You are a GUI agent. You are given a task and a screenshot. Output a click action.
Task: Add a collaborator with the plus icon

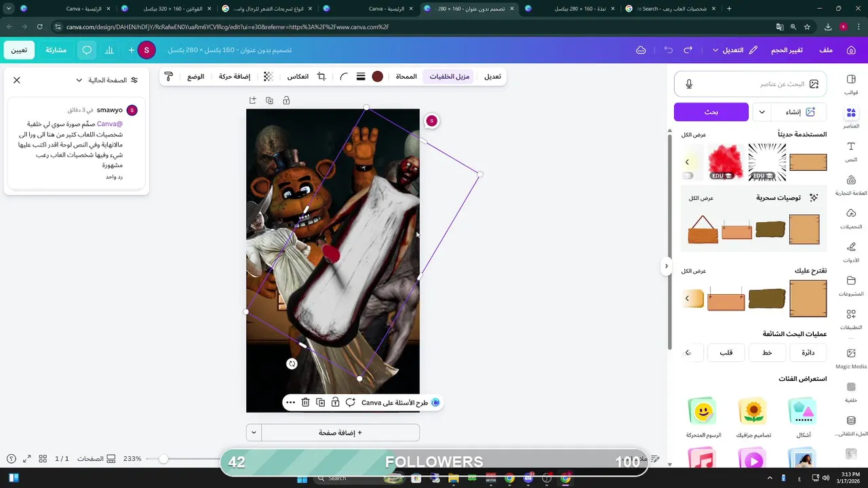point(132,50)
